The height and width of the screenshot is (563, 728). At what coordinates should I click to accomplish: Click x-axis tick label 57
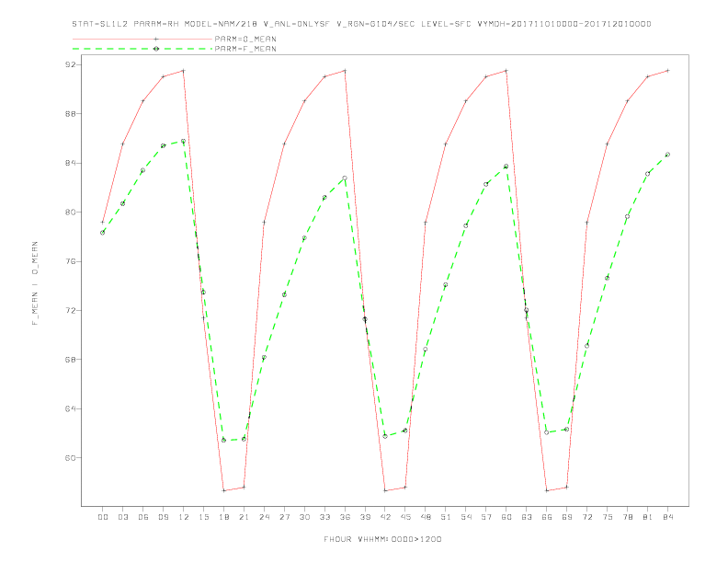pos(486,517)
